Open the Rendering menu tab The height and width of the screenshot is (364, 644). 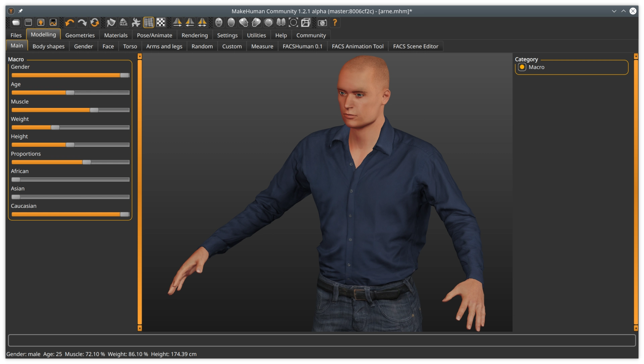(194, 35)
